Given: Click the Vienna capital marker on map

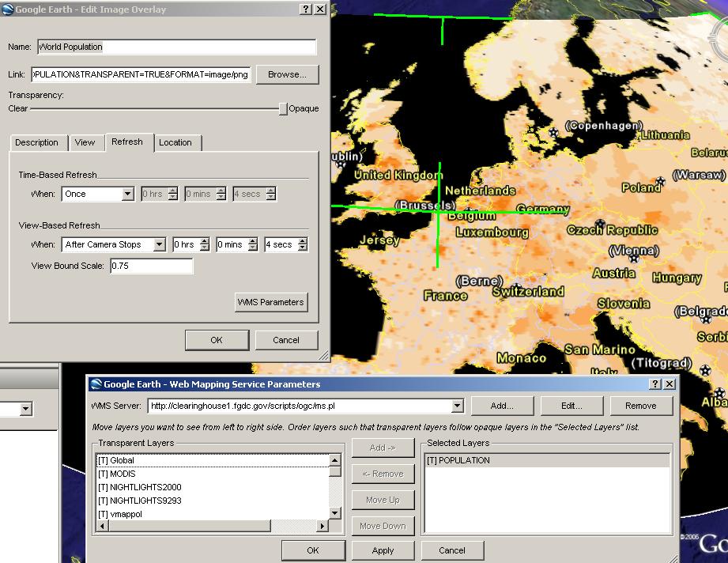Looking at the screenshot, I should [634, 259].
